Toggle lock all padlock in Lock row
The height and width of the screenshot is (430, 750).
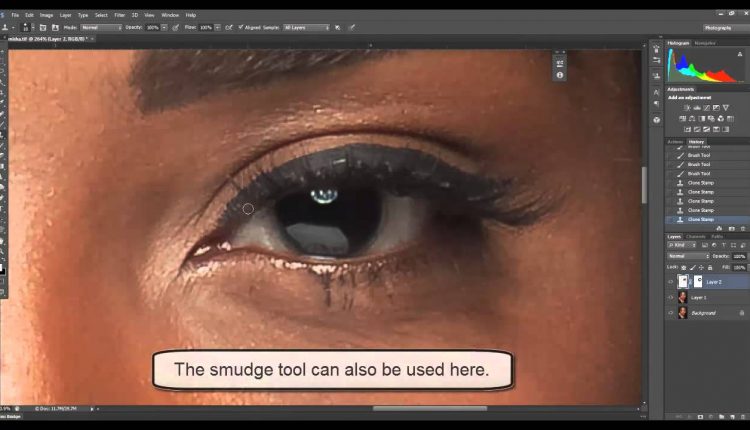tap(710, 268)
